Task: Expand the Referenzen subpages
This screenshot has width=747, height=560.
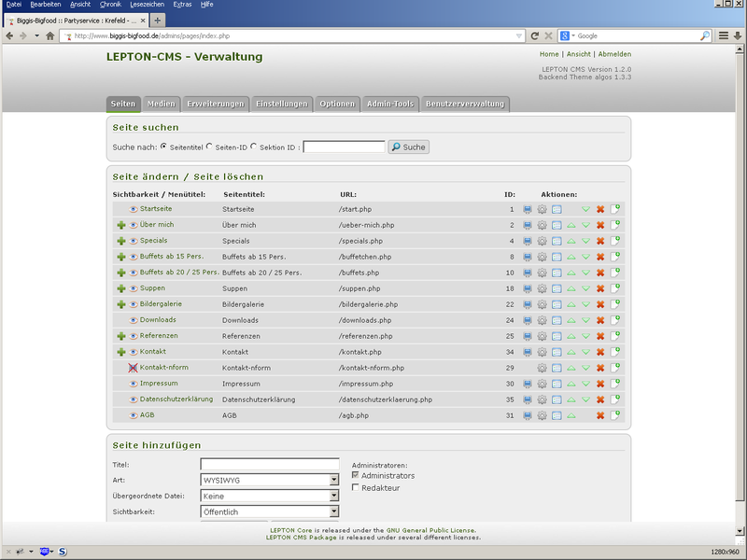Action: pos(121,336)
